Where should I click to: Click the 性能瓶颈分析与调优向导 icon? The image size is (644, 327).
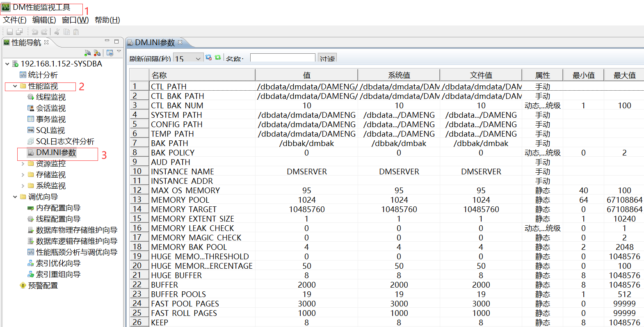coord(31,252)
